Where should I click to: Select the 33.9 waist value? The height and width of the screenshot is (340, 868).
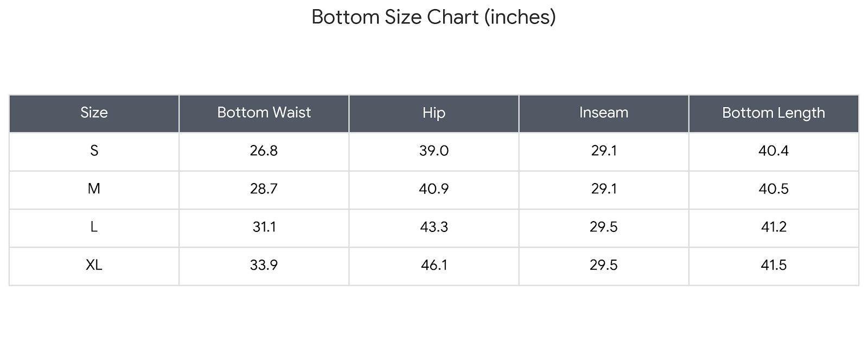[x=264, y=265]
